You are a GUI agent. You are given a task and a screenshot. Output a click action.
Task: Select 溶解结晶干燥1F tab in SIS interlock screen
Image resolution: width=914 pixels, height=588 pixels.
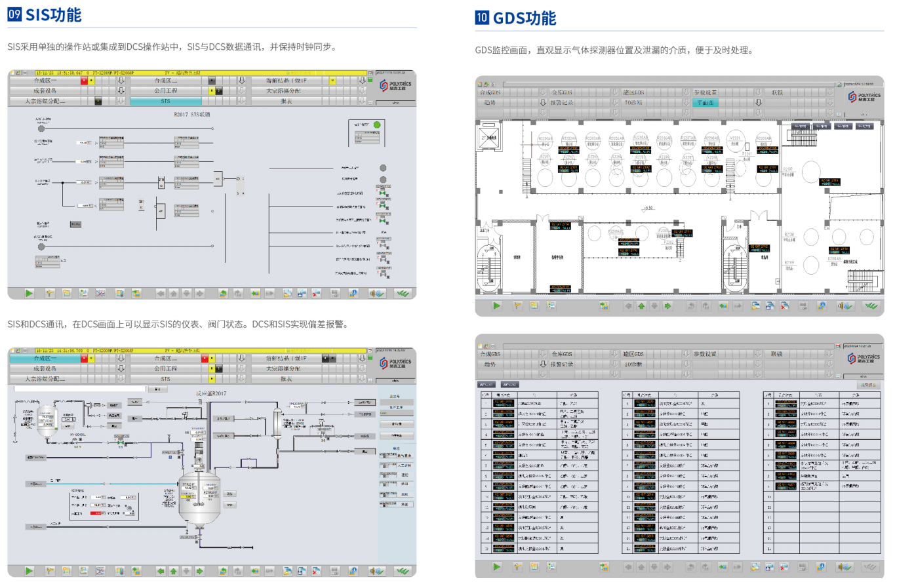[x=287, y=81]
